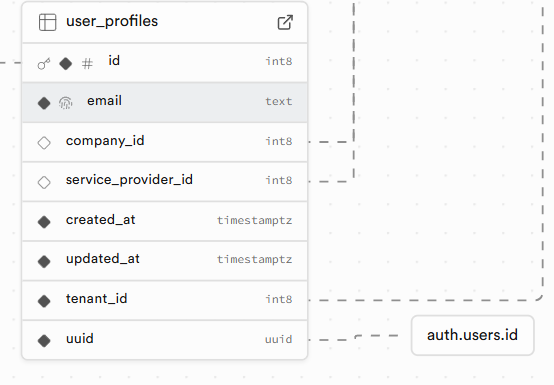Click the filled diamond beside updated_at
554x385 pixels.
(x=44, y=261)
